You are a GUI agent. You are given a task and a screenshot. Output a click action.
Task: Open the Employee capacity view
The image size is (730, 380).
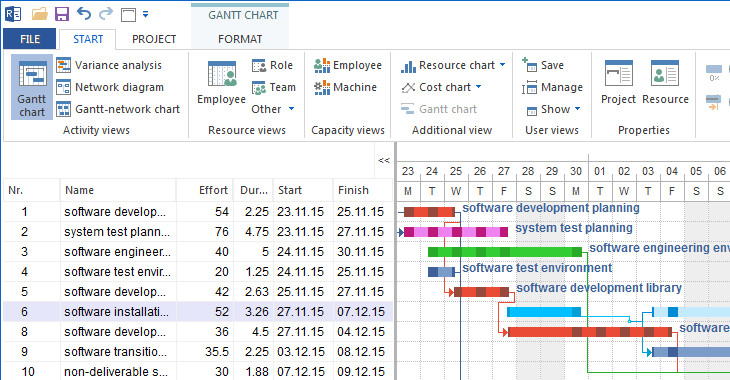pyautogui.click(x=348, y=65)
